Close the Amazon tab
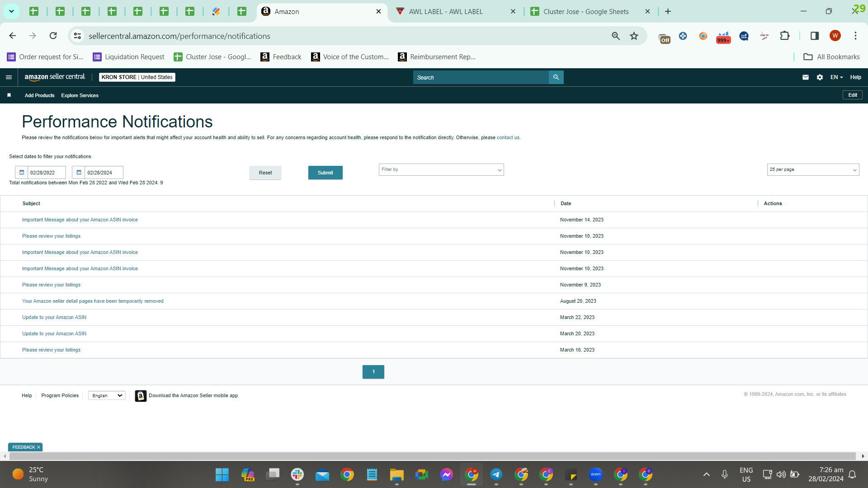 (x=378, y=11)
